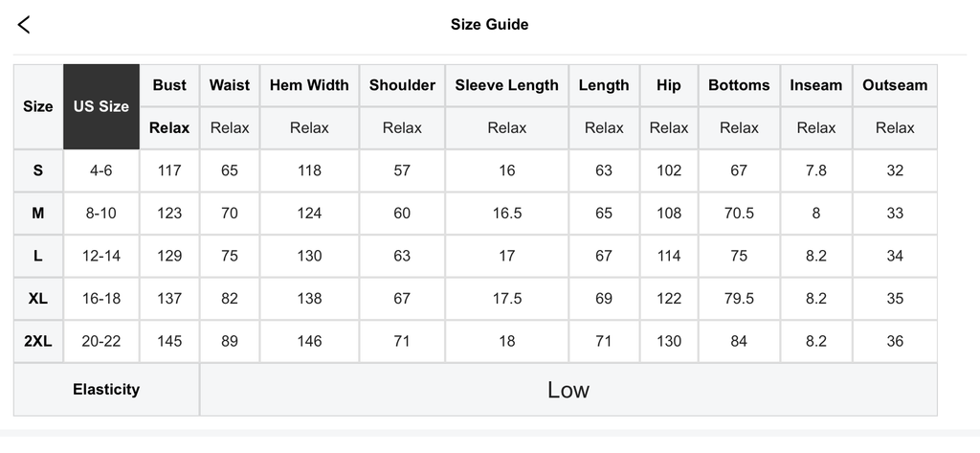Image resolution: width=980 pixels, height=453 pixels.
Task: Click the Outseam column header
Action: [x=895, y=85]
